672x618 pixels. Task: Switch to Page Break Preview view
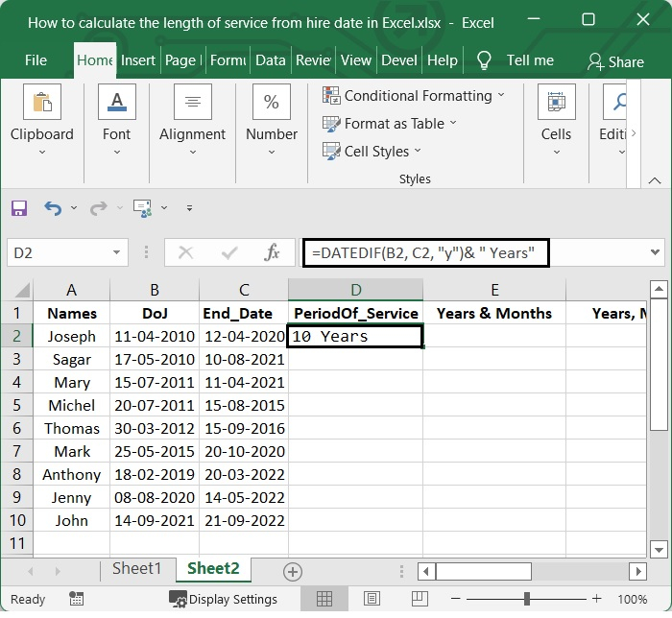click(420, 599)
